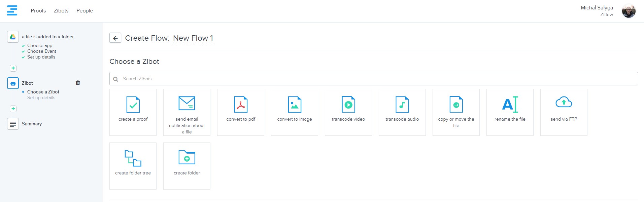Go to the People tab
The height and width of the screenshot is (202, 644).
84,11
